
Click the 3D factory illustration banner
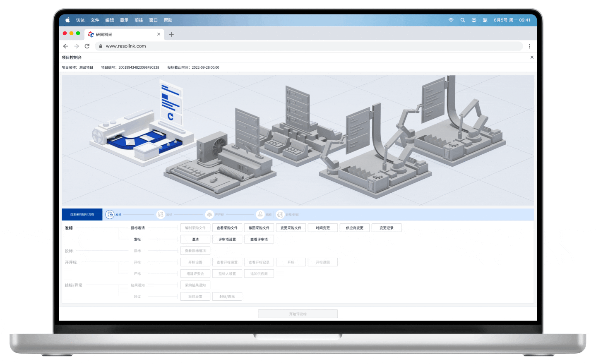click(298, 140)
